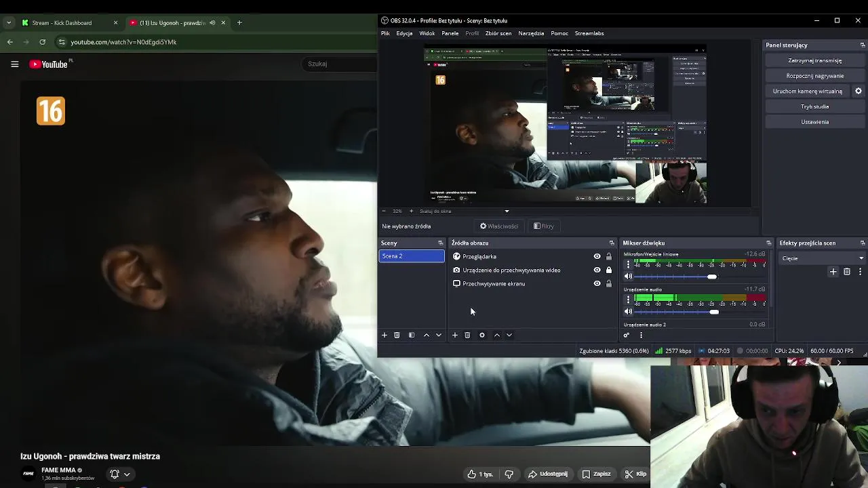This screenshot has height=488, width=868.
Task: Add a new scene with plus icon
Action: [384, 335]
